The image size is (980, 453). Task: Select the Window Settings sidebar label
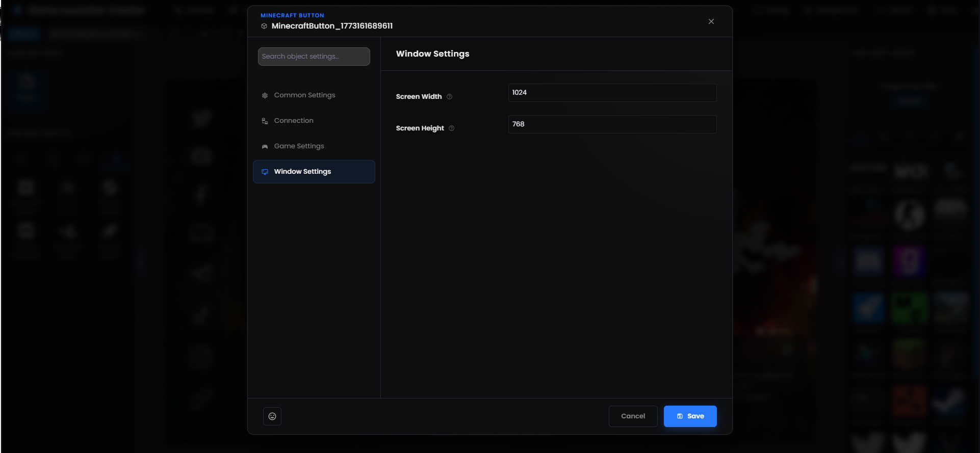302,172
